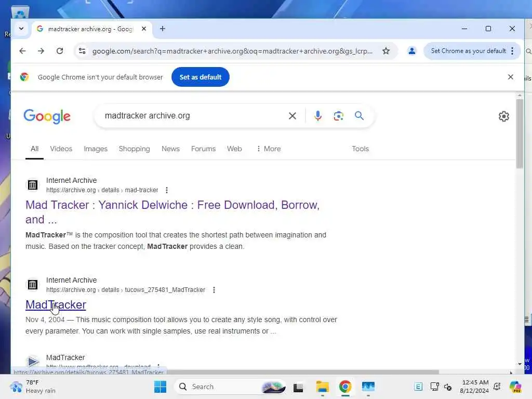Open Google quick settings gear

click(503, 116)
